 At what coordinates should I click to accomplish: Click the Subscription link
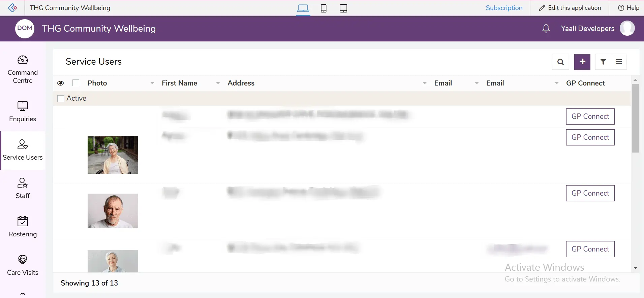pos(504,8)
